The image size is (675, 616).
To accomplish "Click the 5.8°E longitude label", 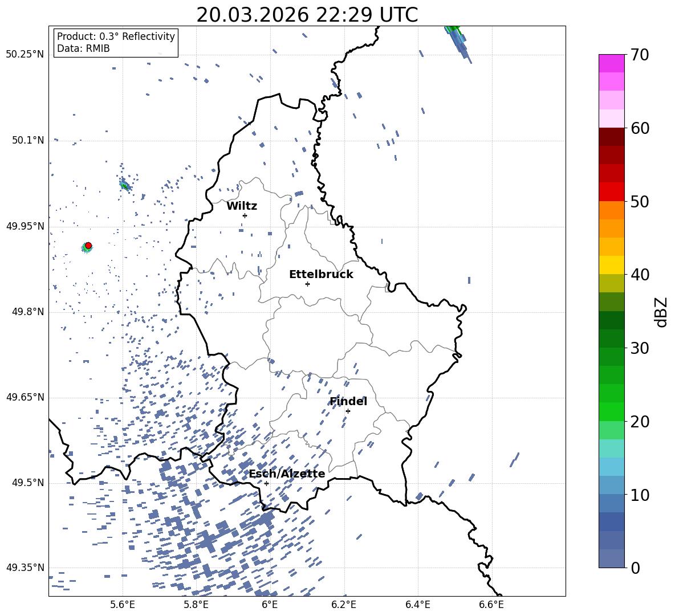I will click(196, 605).
